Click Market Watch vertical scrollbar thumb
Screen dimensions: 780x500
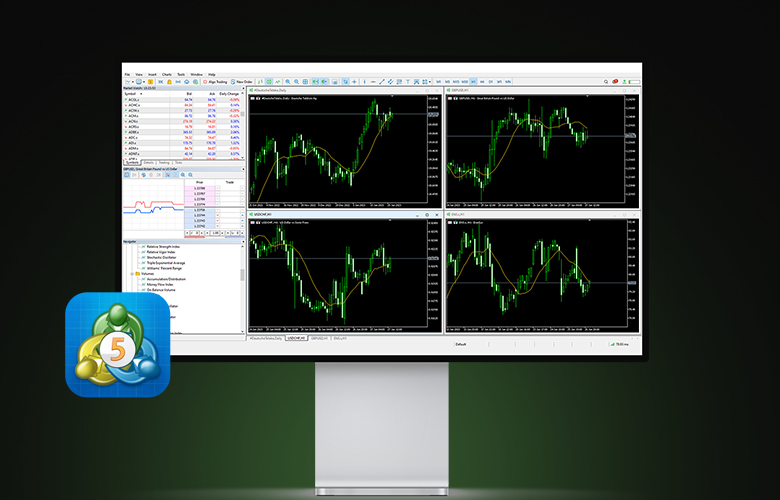(243, 113)
